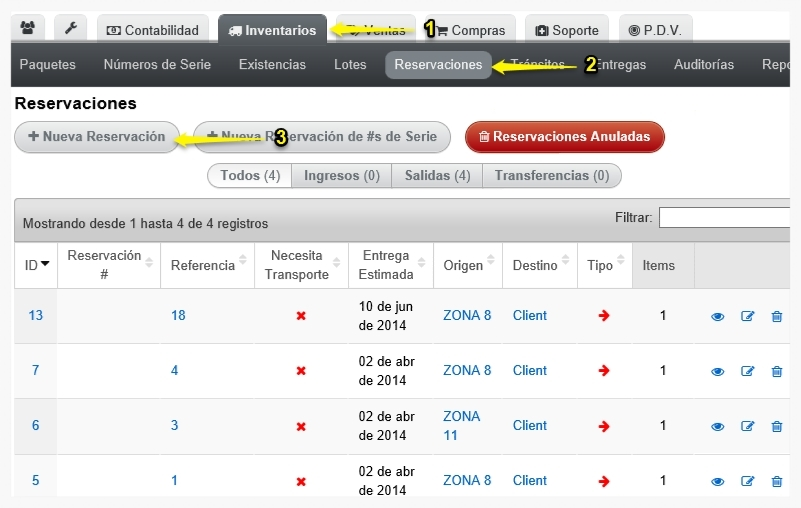Open Auditorías section

click(703, 64)
